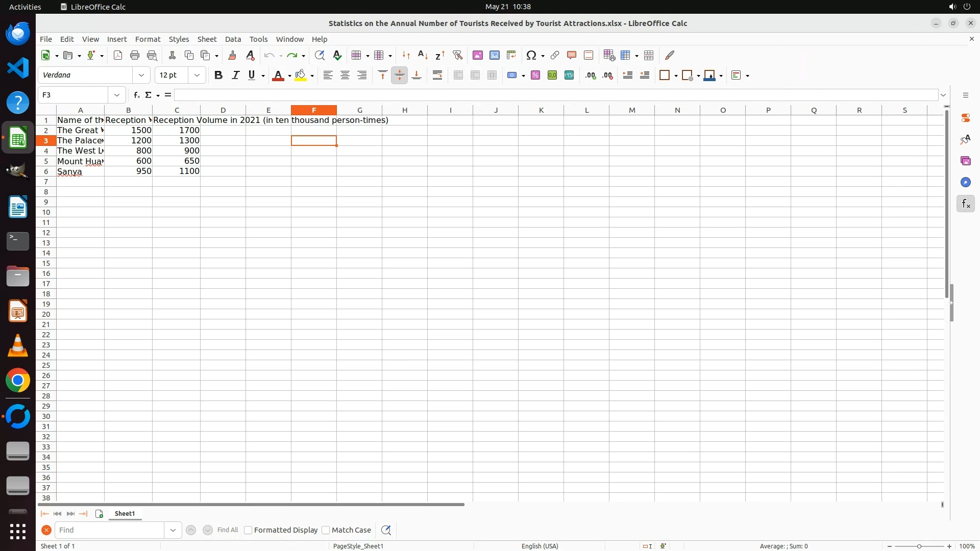Click the Clone Formatting paintbrush

pos(232,55)
